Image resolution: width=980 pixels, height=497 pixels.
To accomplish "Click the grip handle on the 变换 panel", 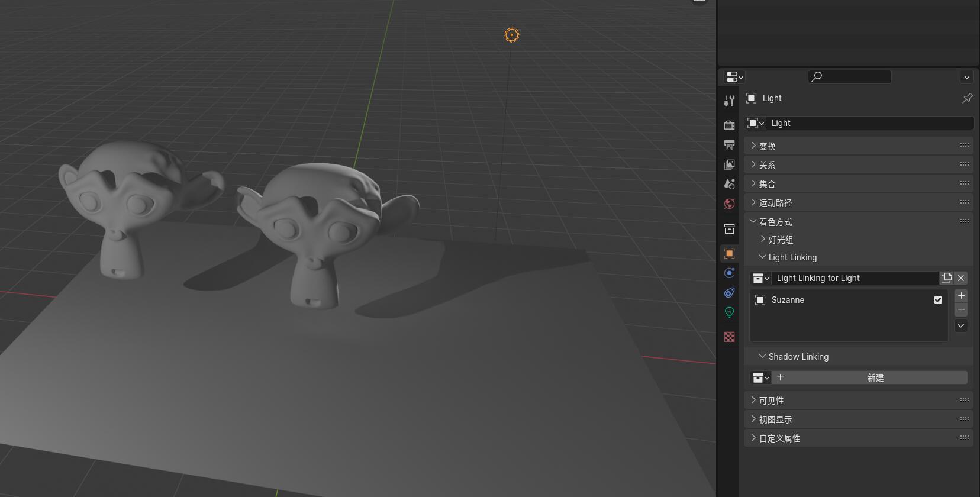I will pyautogui.click(x=965, y=145).
